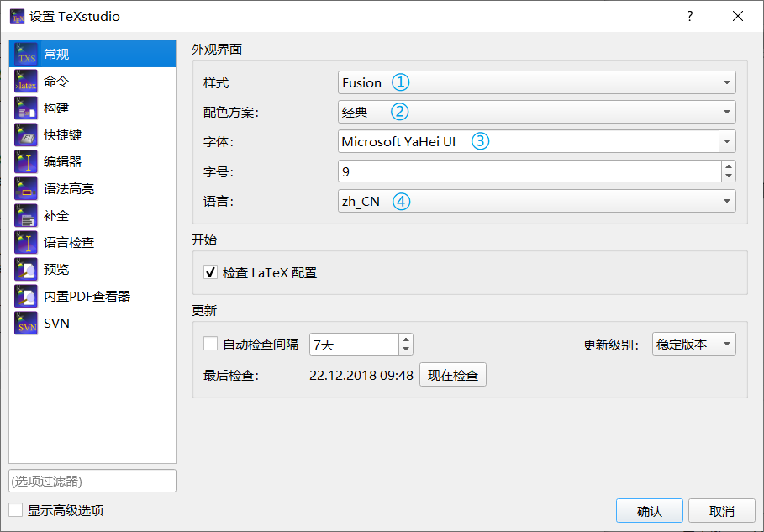Image resolution: width=764 pixels, height=532 pixels.
Task: Click the 取消 button
Action: point(722,510)
